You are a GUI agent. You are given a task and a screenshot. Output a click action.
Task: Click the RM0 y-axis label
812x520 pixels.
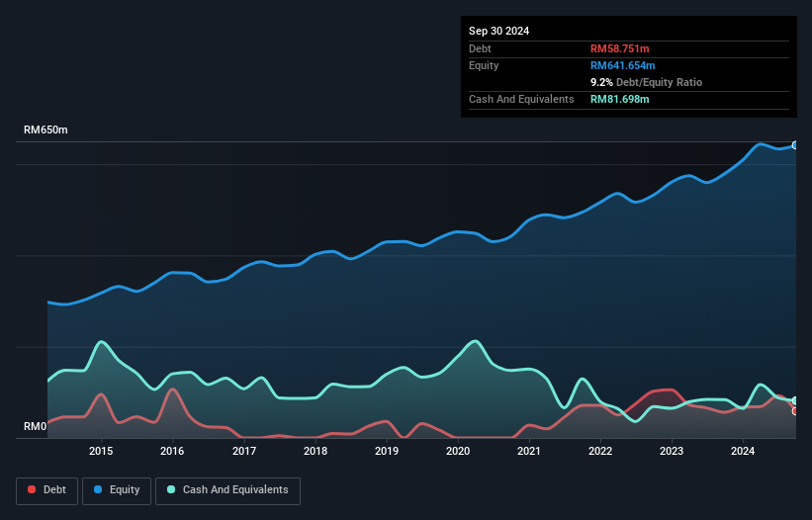click(36, 426)
